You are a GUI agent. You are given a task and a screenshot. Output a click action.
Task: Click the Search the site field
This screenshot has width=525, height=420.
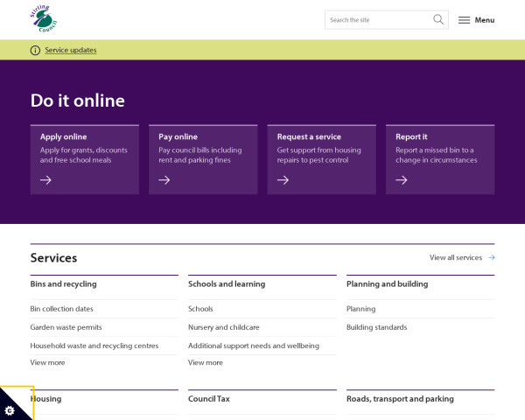pos(378,19)
